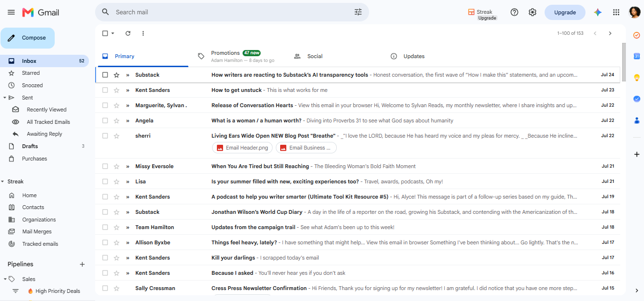Toggle importance marker on Lisa's email

(127, 181)
